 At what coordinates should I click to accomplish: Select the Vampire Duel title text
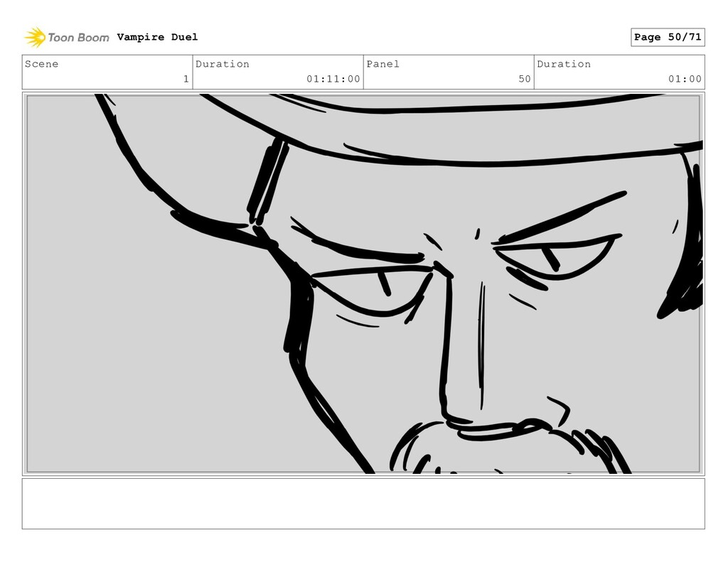(157, 37)
